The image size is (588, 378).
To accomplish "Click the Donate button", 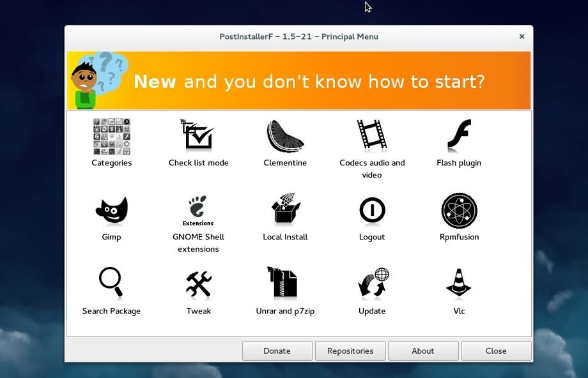I will pos(277,351).
